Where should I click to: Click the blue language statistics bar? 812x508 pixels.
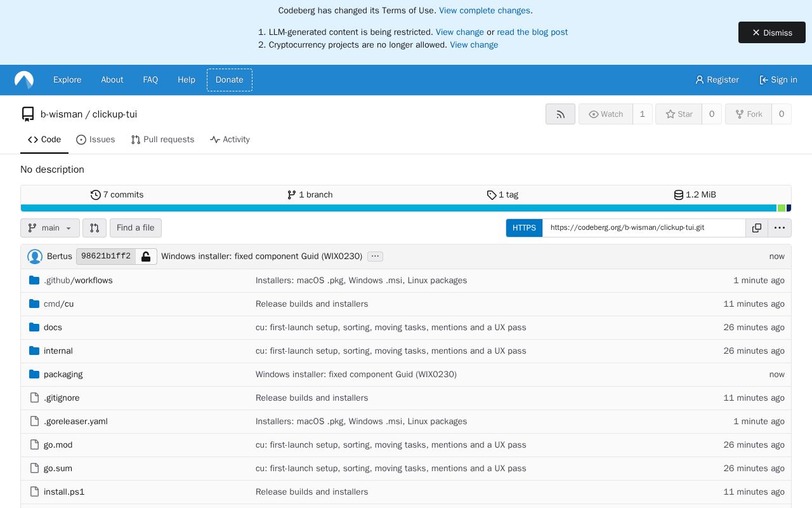[x=398, y=208]
